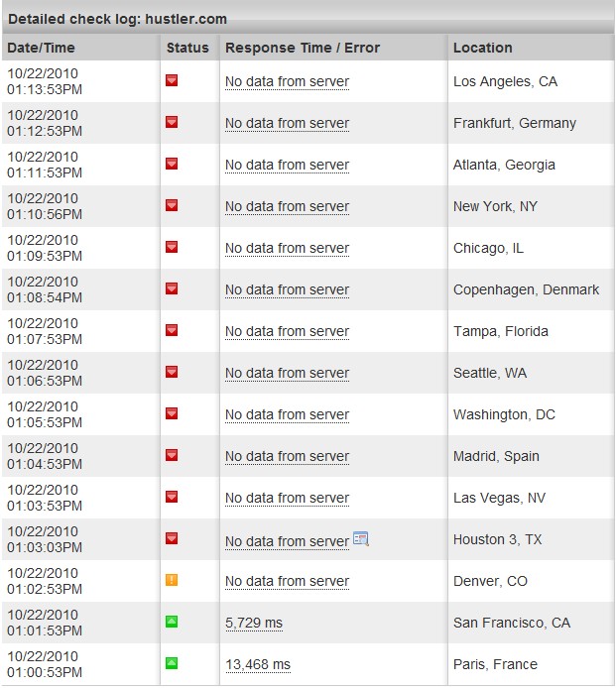The width and height of the screenshot is (616, 688).
Task: Click the red down status icon for Frankfurt, Germany
Action: pyautogui.click(x=172, y=122)
